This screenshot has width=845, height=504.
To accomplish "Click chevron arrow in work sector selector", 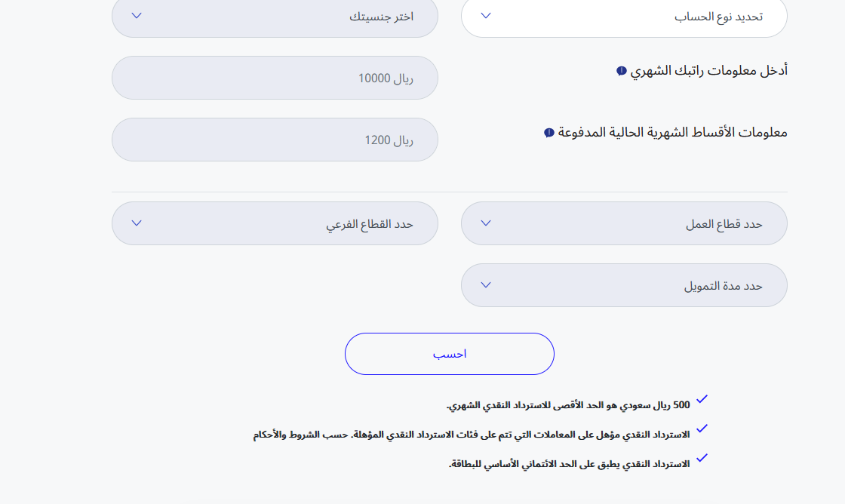I will (x=486, y=223).
